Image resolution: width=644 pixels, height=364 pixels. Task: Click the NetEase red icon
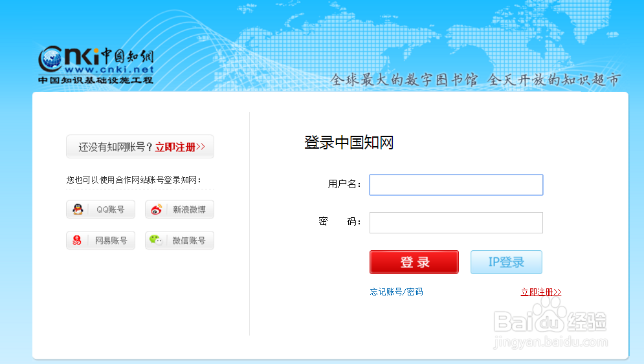[77, 241]
